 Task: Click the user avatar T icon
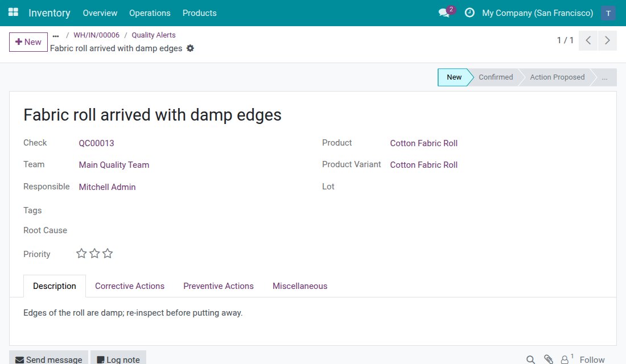point(608,13)
